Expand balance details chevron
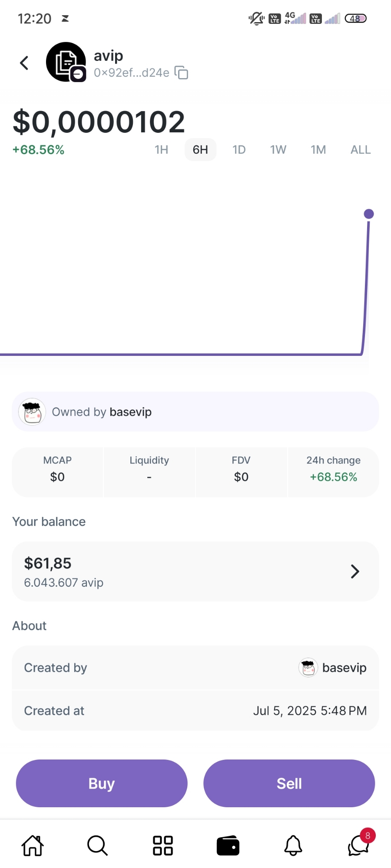391x868 pixels. tap(355, 572)
